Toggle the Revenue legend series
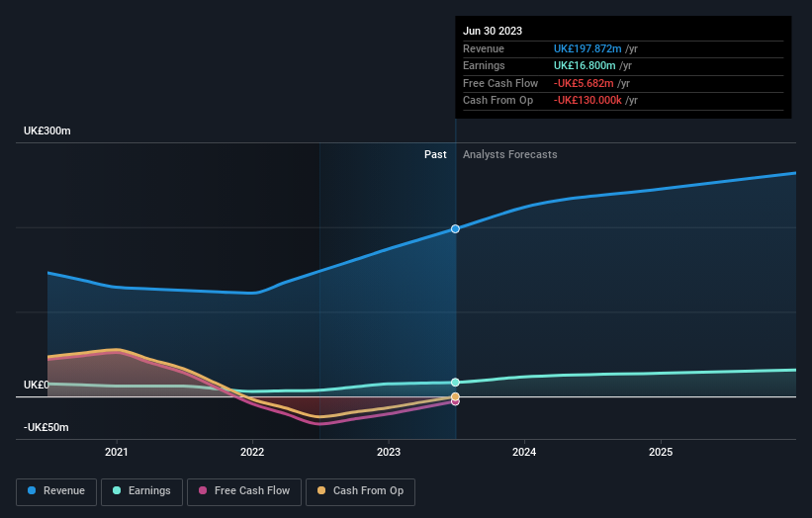 pos(56,491)
